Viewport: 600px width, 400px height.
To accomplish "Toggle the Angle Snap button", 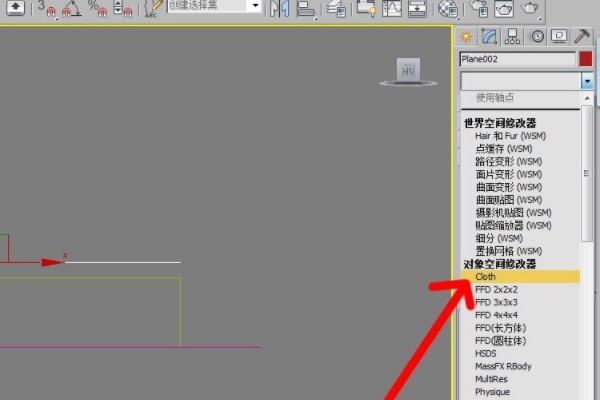I will point(73,8).
